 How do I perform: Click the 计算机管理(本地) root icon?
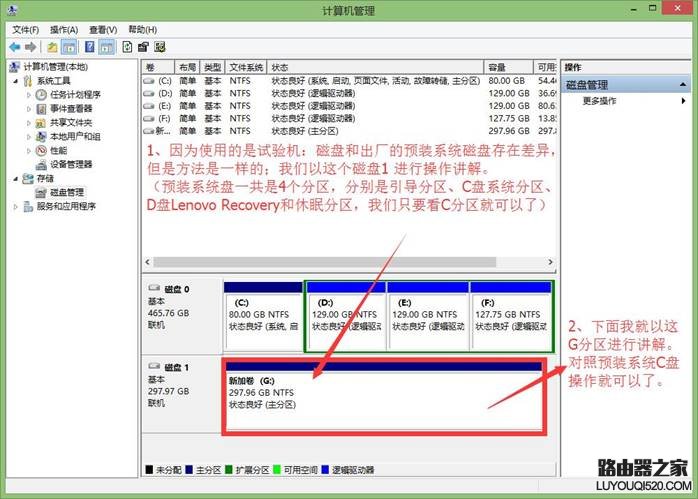[x=15, y=67]
